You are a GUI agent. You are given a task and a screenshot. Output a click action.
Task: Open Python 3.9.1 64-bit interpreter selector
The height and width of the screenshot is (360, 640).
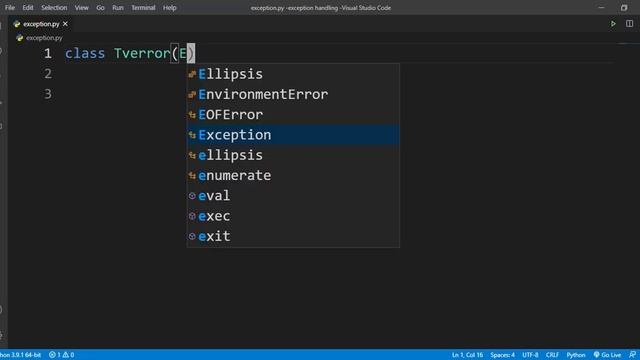click(20, 355)
